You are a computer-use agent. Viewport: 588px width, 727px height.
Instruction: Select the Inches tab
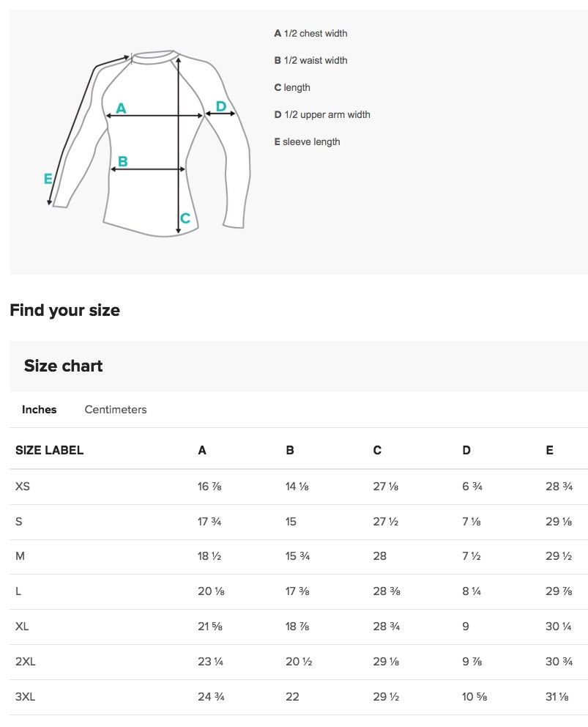[40, 410]
